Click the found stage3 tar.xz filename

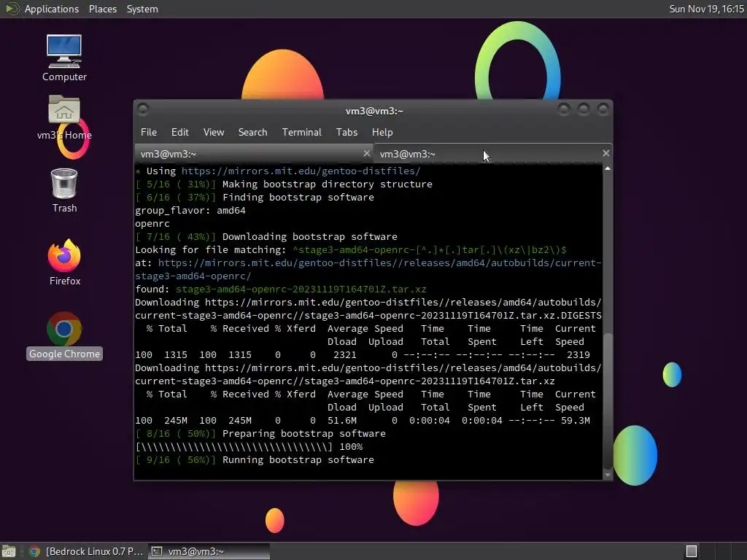click(x=301, y=289)
